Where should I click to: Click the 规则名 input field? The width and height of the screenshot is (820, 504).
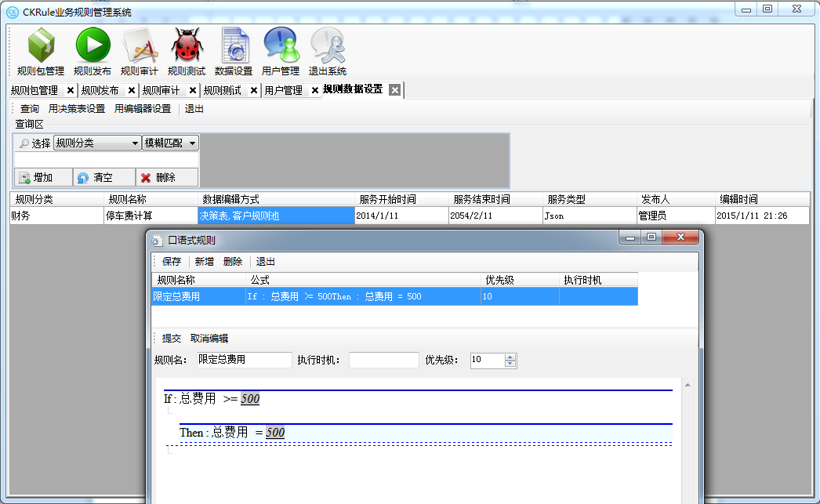(x=245, y=360)
